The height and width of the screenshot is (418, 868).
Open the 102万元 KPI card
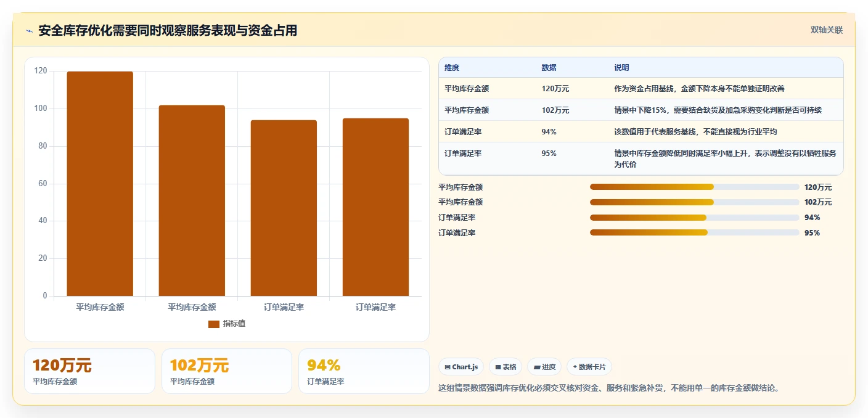pos(227,371)
